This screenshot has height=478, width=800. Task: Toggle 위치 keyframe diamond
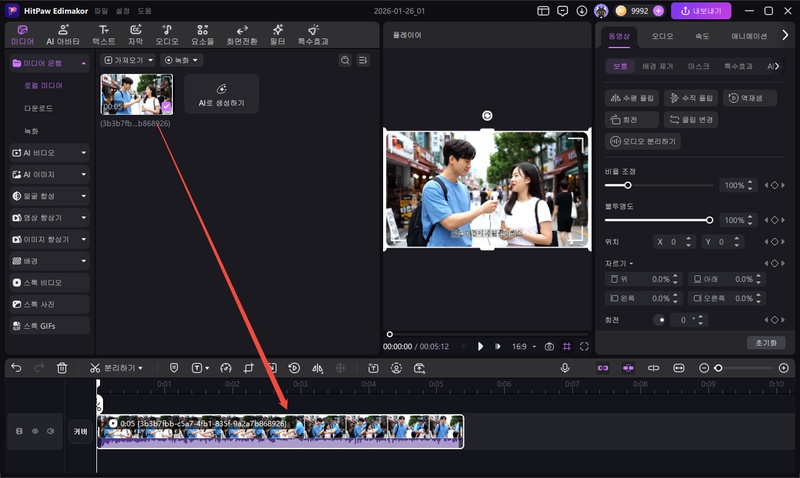click(x=774, y=241)
